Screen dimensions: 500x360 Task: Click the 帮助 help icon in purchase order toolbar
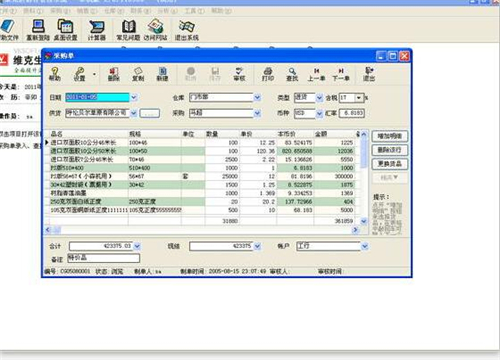coord(55,74)
